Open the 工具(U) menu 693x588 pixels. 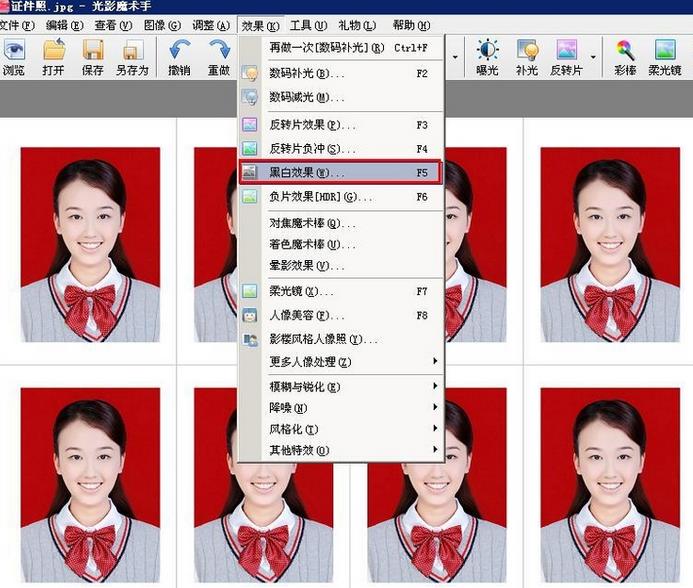308,26
